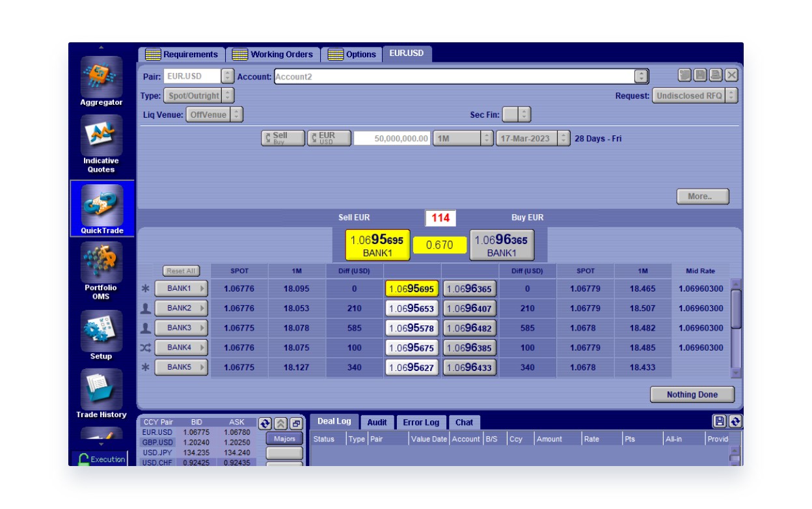Click the person icon beside BANK3
Viewport: 812px width, 509px height.
click(146, 328)
